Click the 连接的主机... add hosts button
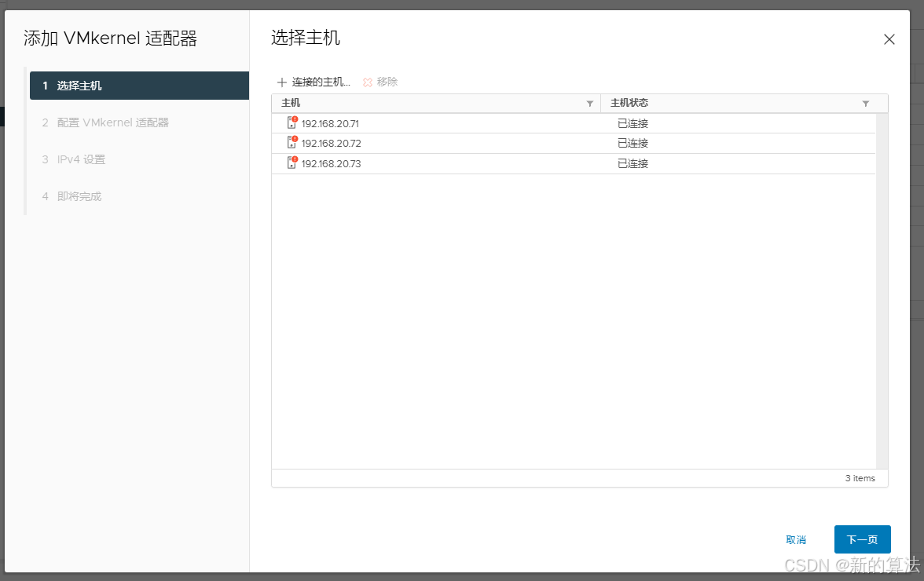The image size is (924, 581). [314, 82]
